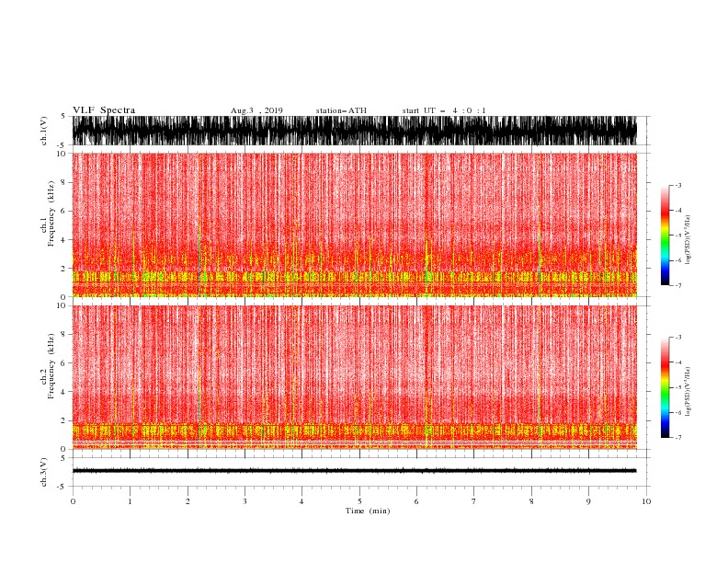Click the log(PSD) label beside ch.1 color bar
728x563 pixels.
pos(688,239)
